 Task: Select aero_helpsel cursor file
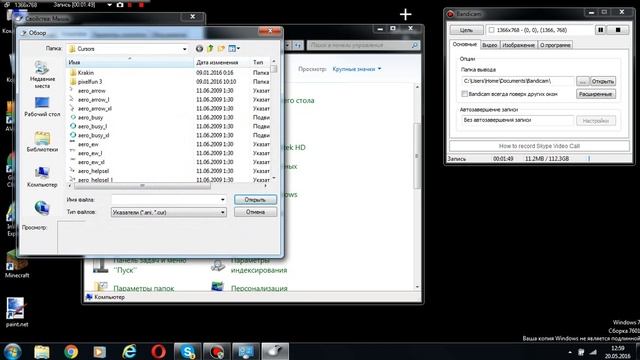(93, 171)
